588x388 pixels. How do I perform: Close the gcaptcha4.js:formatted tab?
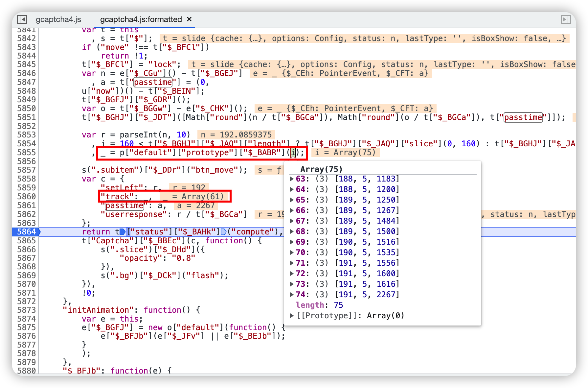189,19
